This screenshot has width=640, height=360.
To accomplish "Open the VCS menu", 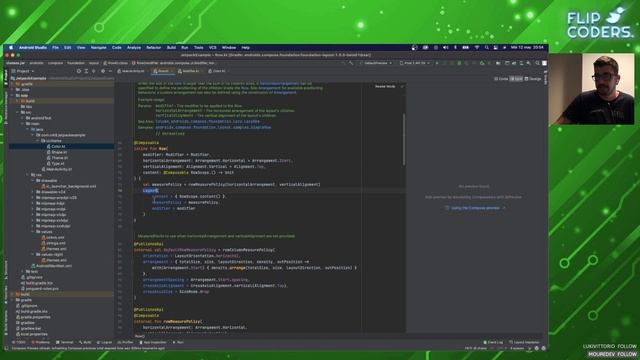I will pos(212,48).
